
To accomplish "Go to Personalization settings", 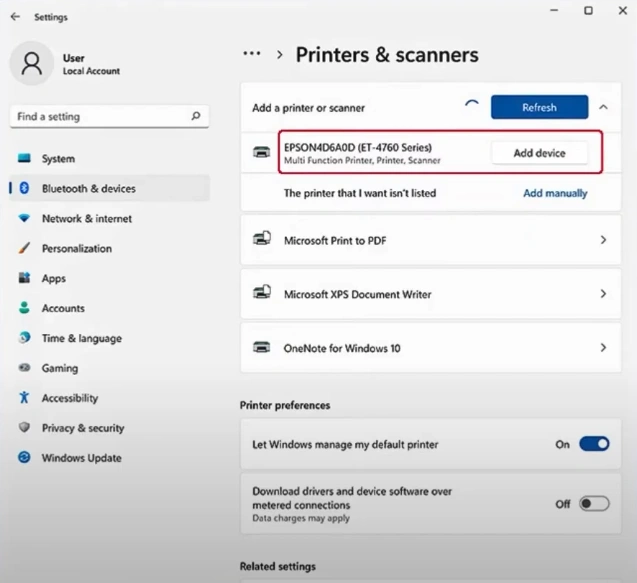I will (x=76, y=248).
